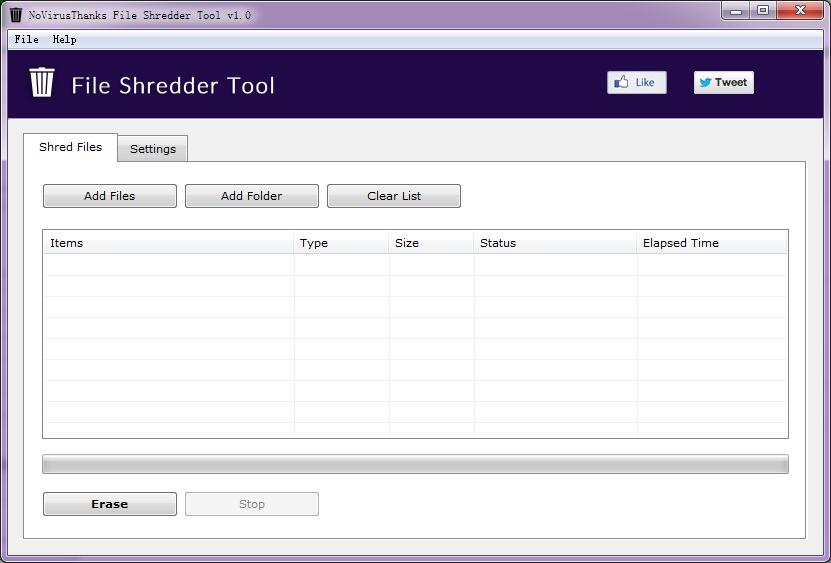The height and width of the screenshot is (563, 831).
Task: Click the Add Folder button
Action: 252,196
